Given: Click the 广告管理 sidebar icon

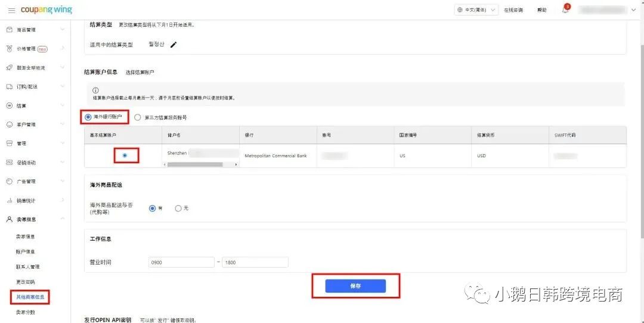Looking at the screenshot, I should [x=10, y=181].
